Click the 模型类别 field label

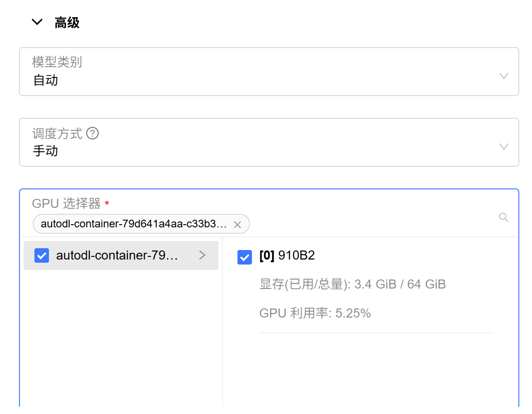pyautogui.click(x=57, y=62)
